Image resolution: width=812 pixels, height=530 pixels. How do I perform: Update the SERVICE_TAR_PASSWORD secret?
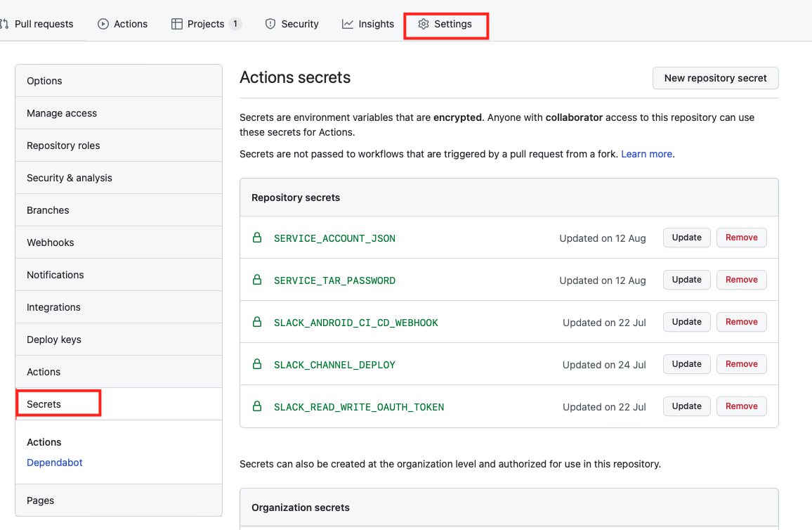pyautogui.click(x=687, y=280)
